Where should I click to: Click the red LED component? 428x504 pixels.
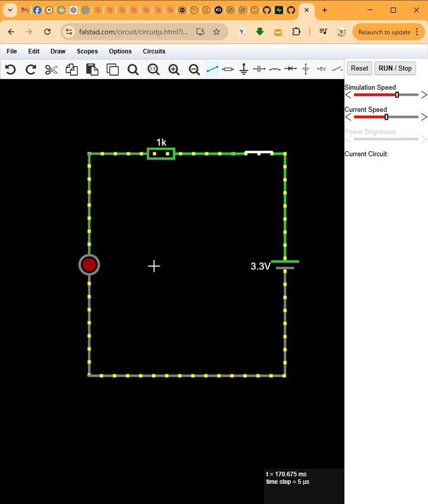[89, 265]
